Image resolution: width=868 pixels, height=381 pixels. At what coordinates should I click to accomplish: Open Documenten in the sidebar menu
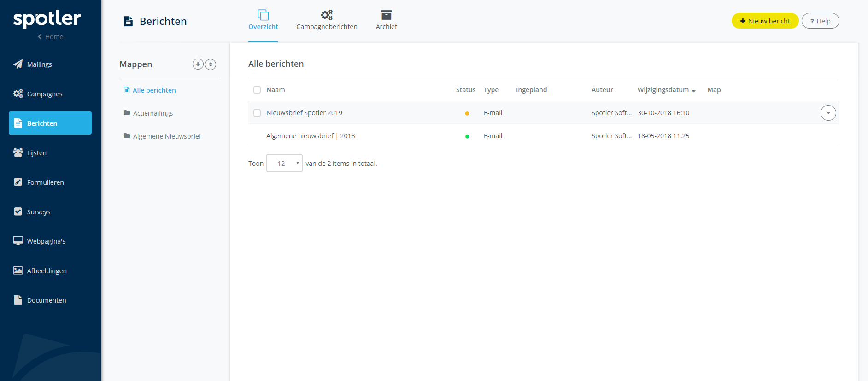coord(50,300)
